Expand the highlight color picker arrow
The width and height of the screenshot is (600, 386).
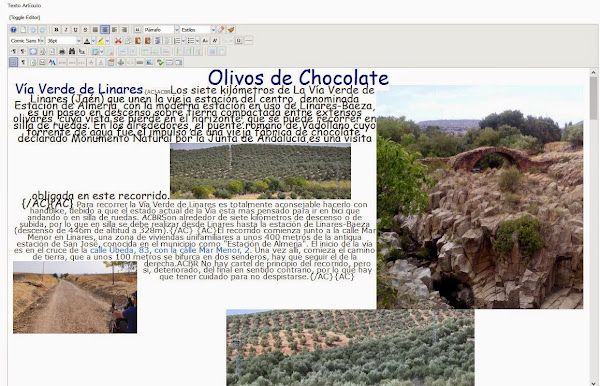(107, 41)
